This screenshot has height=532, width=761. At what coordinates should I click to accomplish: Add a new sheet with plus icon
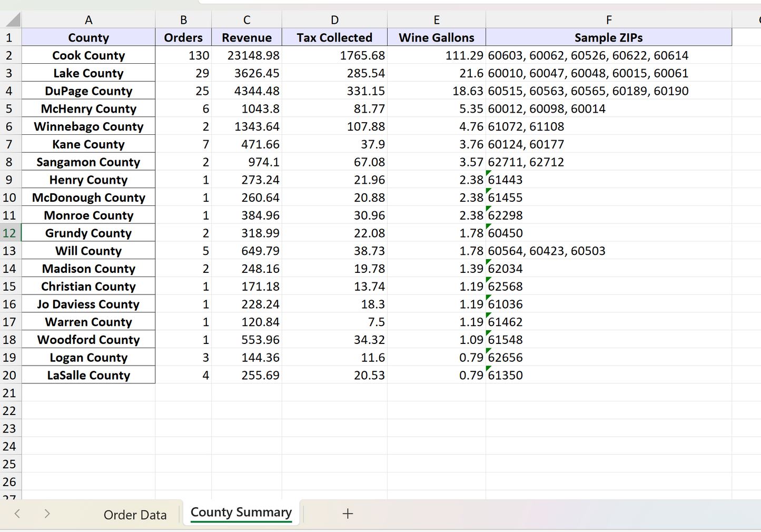348,514
